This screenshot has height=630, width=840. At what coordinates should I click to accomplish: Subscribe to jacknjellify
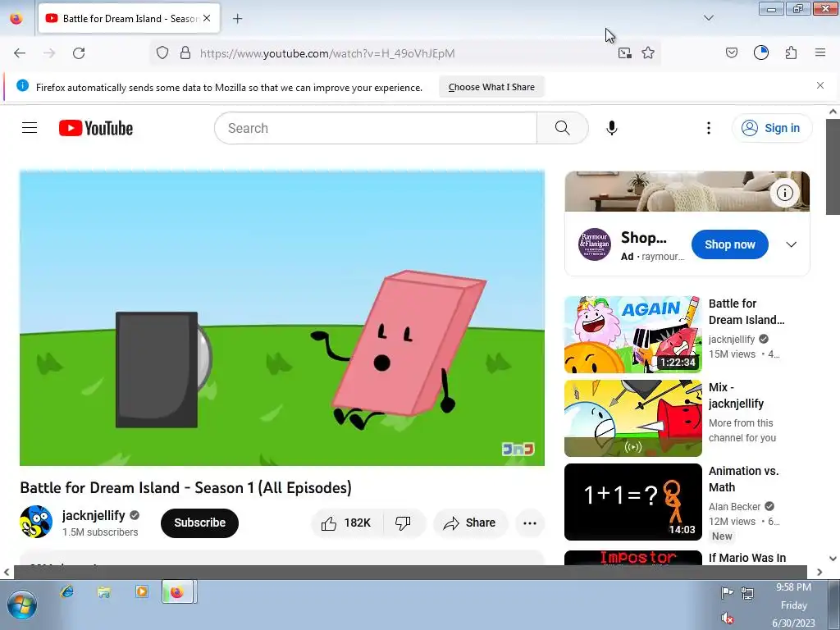[x=200, y=523]
